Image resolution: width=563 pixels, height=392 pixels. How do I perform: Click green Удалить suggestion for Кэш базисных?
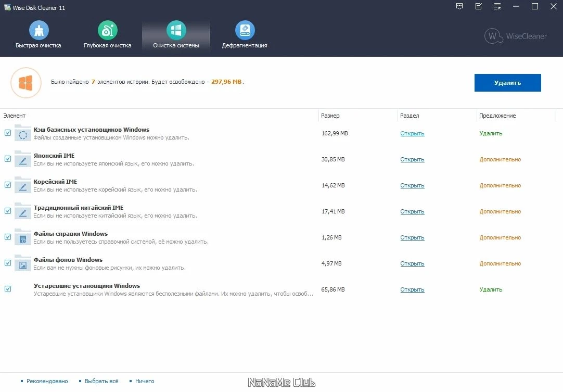(x=491, y=133)
